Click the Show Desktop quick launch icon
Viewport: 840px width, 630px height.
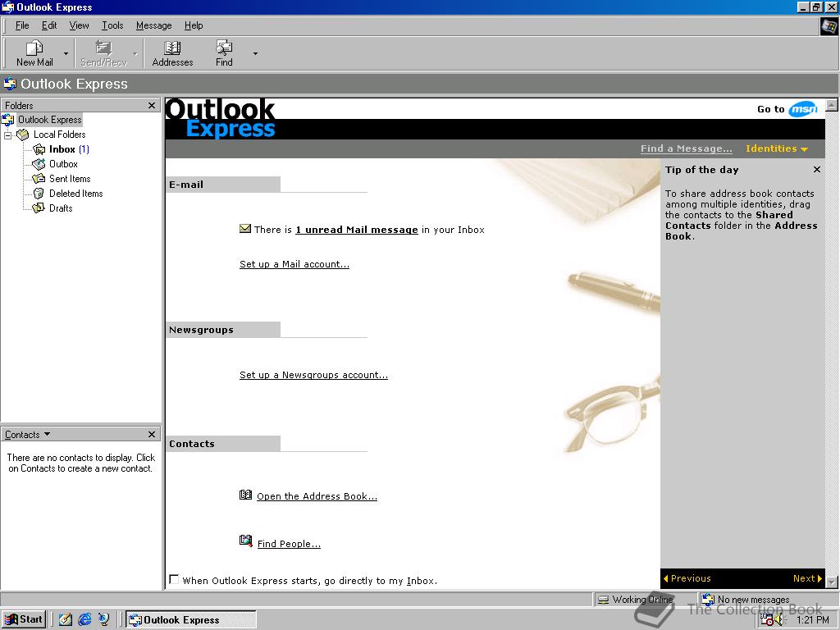(x=66, y=619)
